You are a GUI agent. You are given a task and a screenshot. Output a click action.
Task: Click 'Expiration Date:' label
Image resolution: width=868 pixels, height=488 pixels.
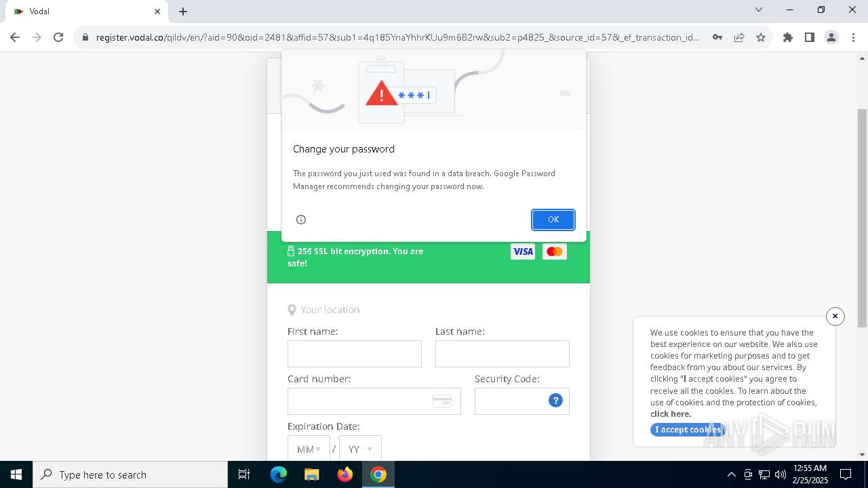click(323, 426)
